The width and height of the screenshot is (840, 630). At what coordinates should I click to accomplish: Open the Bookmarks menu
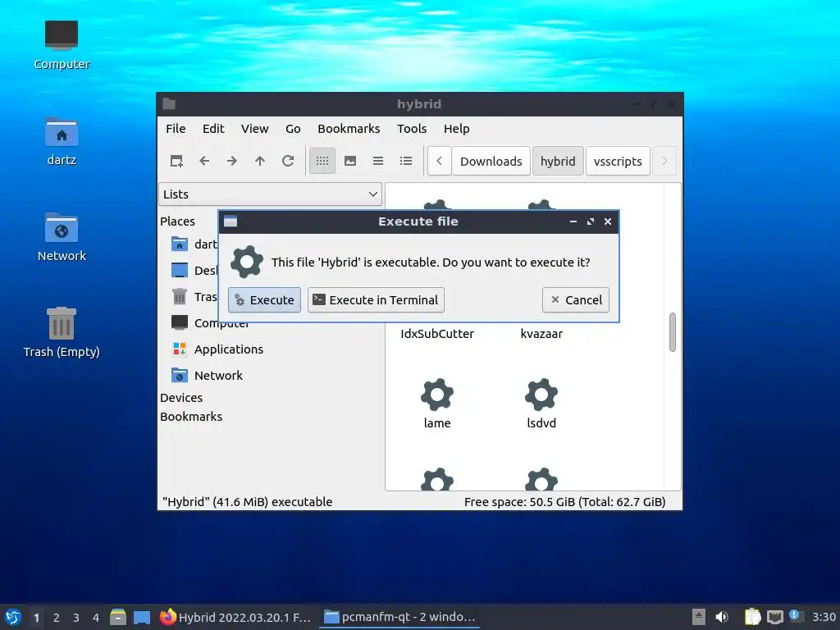coord(349,129)
